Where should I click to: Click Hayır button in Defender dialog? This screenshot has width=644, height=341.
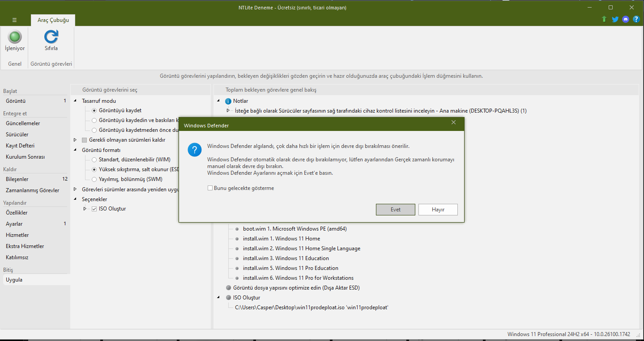[438, 210]
